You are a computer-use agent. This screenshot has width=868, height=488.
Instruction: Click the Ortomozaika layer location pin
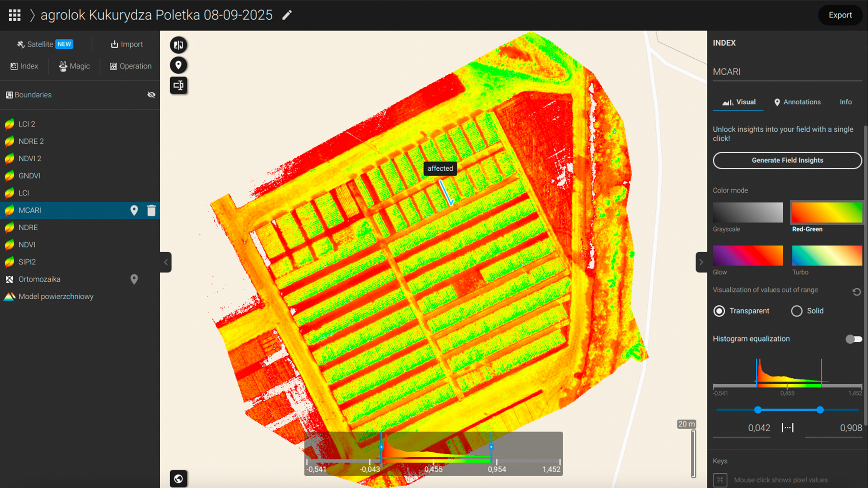(x=134, y=279)
